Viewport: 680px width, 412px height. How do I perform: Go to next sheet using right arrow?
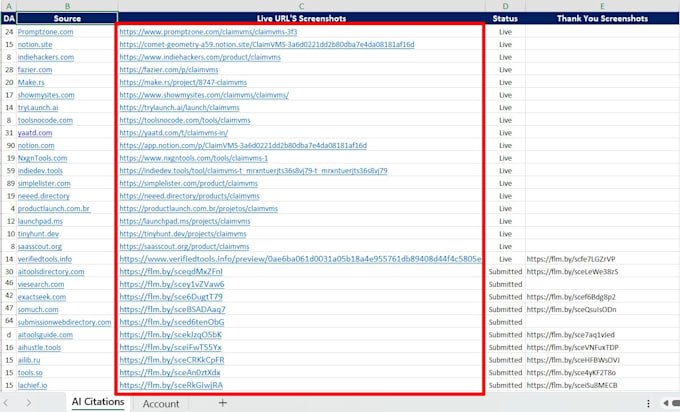[x=28, y=403]
